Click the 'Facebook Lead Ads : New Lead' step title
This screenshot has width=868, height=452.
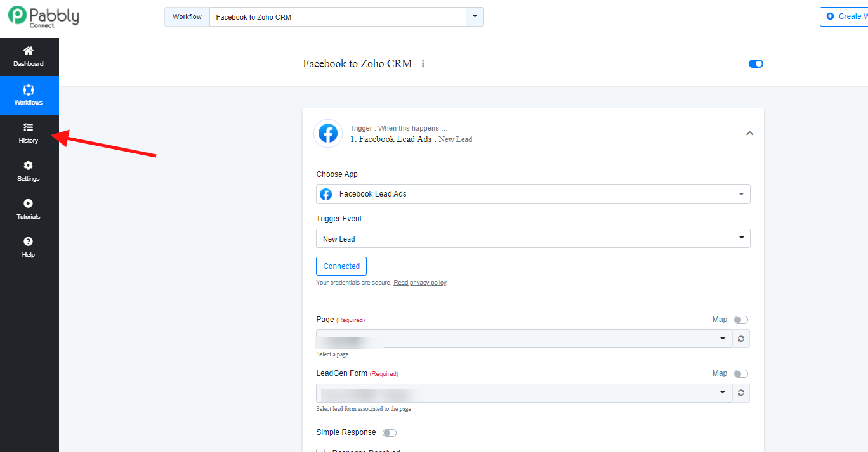click(411, 139)
